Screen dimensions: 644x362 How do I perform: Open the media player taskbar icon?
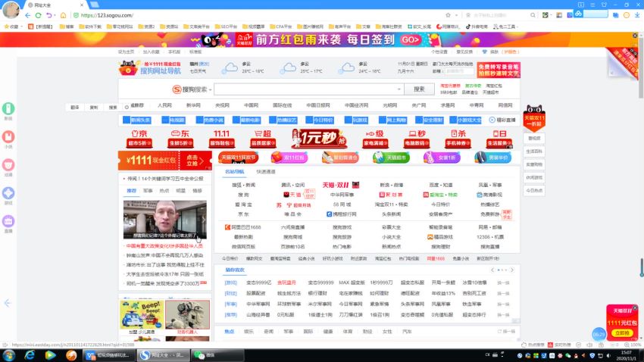point(50,355)
